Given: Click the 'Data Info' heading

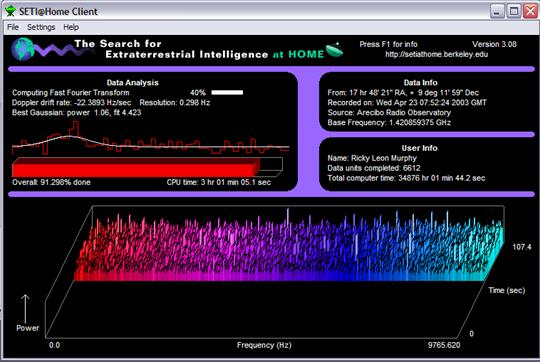Looking at the screenshot, I should click(x=420, y=83).
